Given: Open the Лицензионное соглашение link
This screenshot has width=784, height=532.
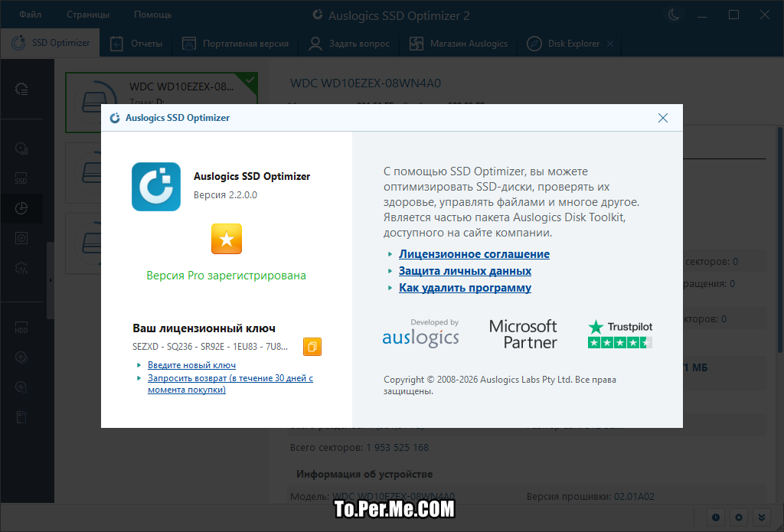Looking at the screenshot, I should point(474,254).
